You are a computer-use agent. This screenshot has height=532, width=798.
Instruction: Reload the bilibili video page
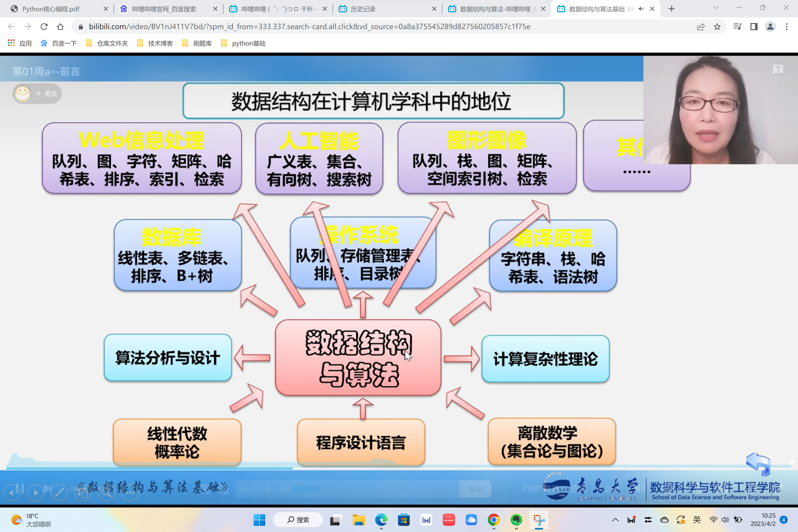pyautogui.click(x=44, y=26)
